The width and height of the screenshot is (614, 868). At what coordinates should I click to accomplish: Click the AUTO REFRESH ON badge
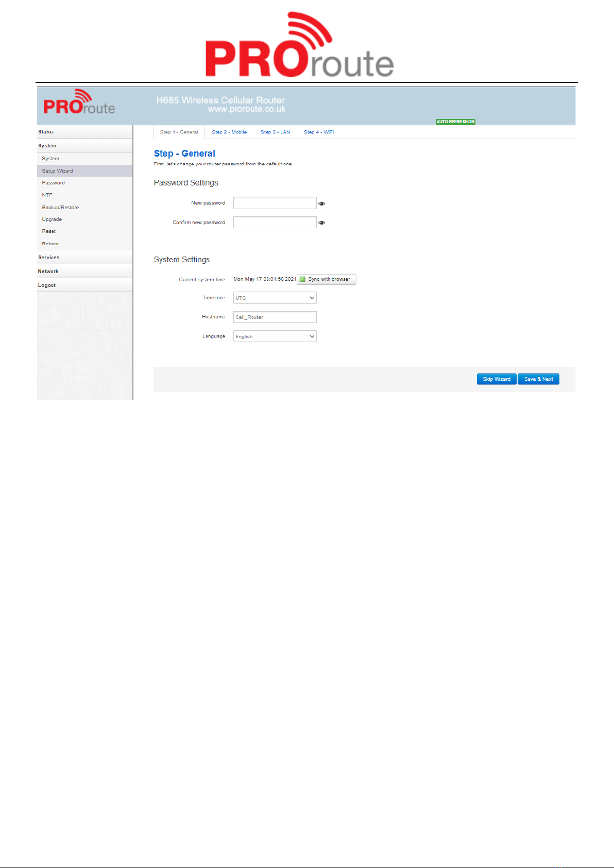tap(455, 122)
